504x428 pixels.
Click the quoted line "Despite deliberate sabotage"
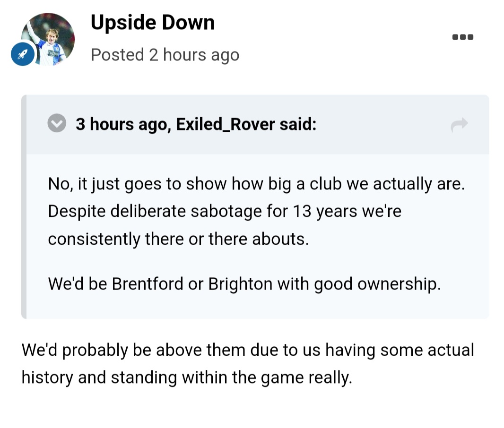(224, 211)
